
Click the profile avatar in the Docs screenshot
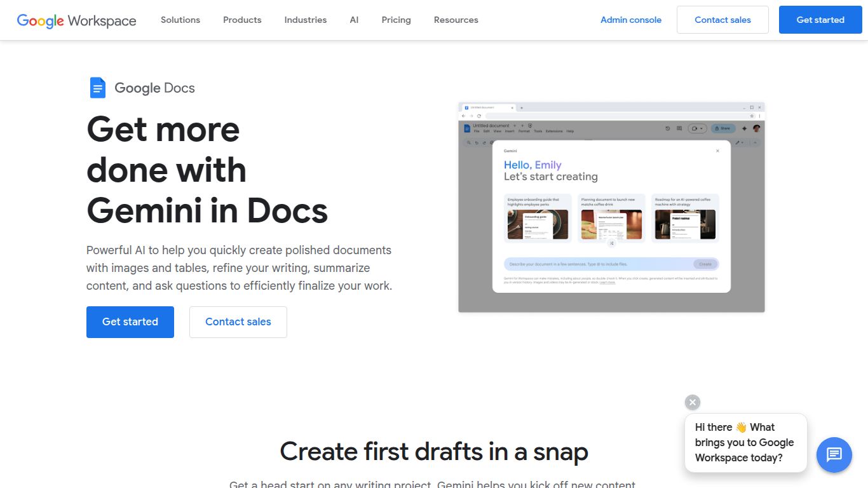[756, 128]
